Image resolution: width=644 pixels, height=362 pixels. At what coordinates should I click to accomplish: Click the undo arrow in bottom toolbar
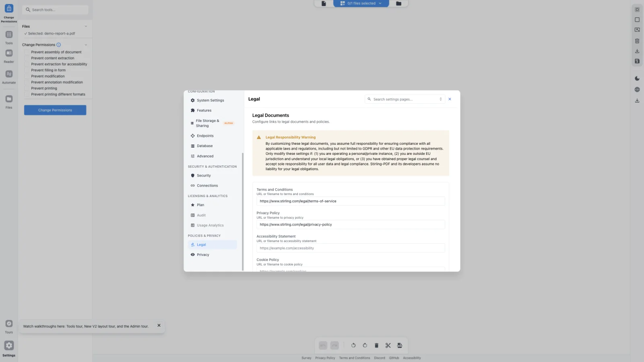point(323,346)
